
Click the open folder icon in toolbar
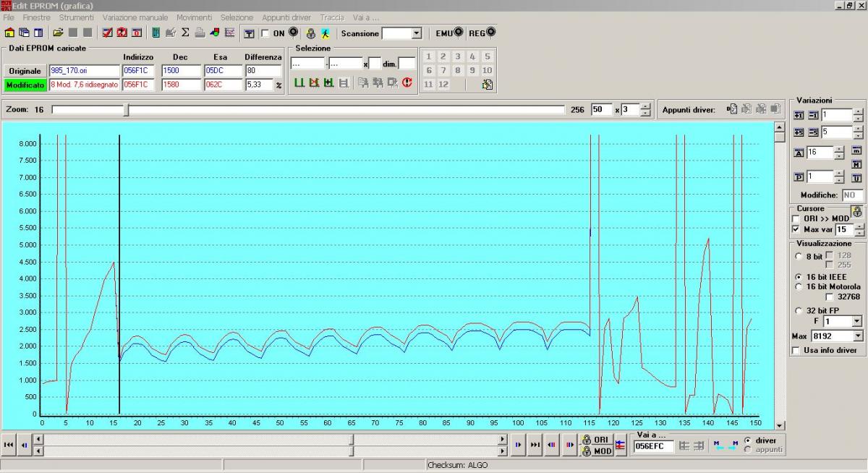pyautogui.click(x=58, y=33)
